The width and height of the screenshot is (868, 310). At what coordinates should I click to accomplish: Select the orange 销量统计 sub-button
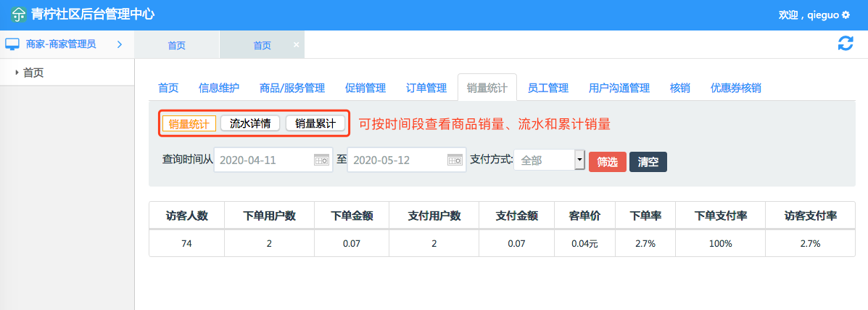point(189,123)
